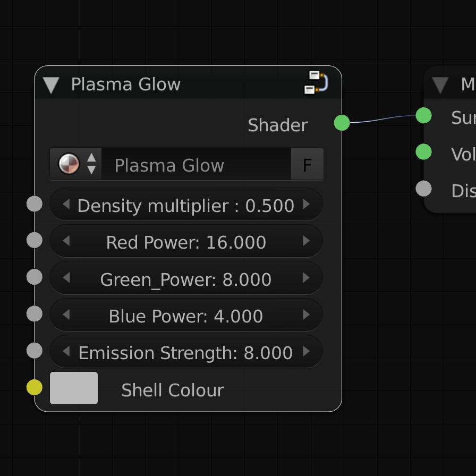The width and height of the screenshot is (476, 476).
Task: Click the Density multiplier input socket
Action: 34,203
